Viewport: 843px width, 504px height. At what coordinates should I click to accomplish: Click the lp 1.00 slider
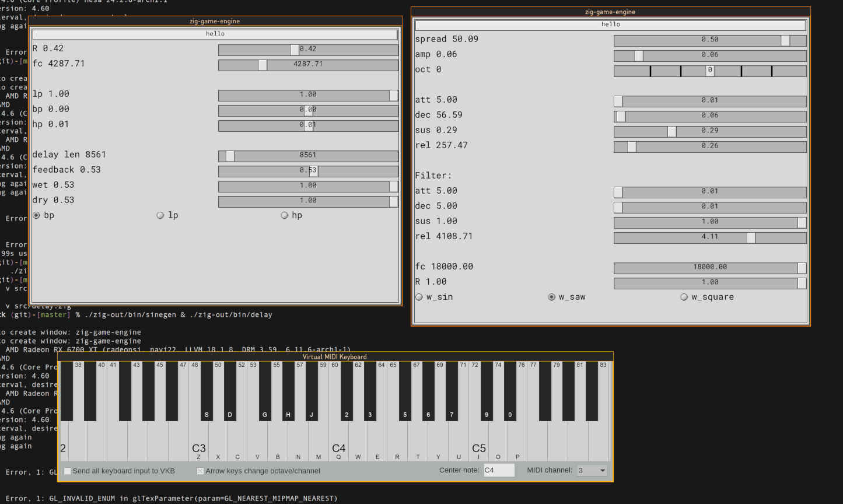coord(308,95)
